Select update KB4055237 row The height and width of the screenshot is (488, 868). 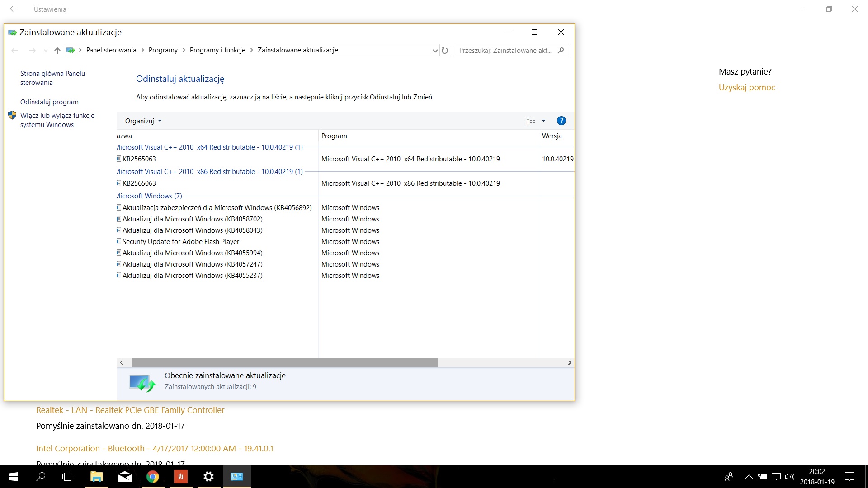pyautogui.click(x=345, y=276)
